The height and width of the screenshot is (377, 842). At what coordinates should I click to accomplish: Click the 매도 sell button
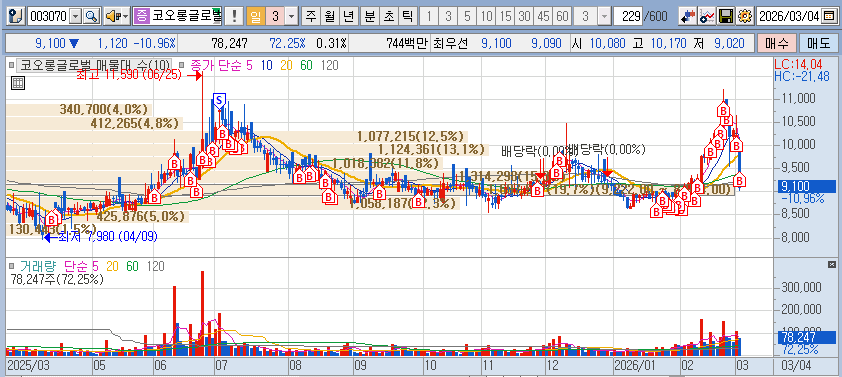point(818,43)
